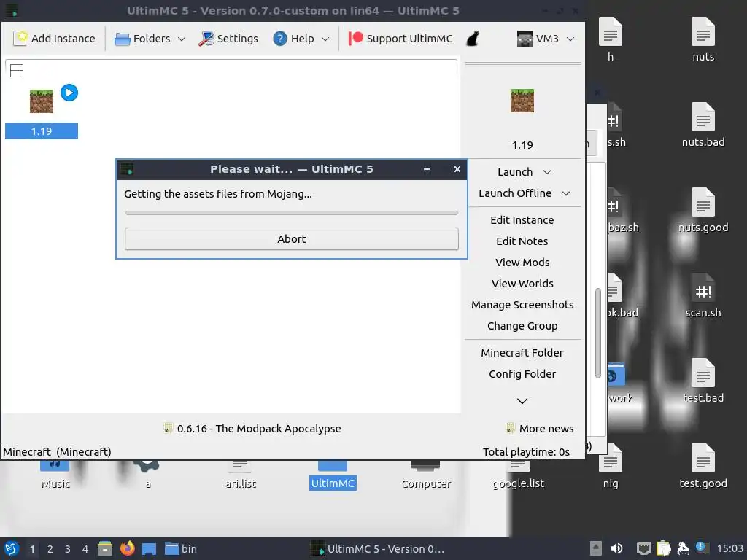Open the h desktop file
747x560 pixels.
[x=611, y=39]
